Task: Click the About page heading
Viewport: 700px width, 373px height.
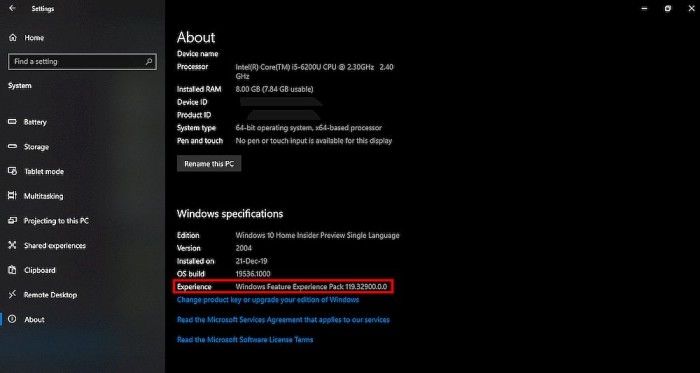Action: (196, 37)
